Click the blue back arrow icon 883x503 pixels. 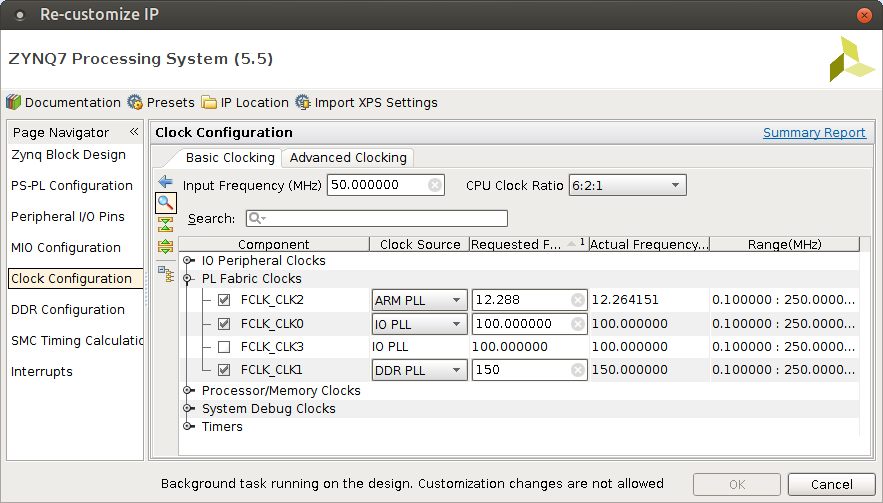click(166, 182)
